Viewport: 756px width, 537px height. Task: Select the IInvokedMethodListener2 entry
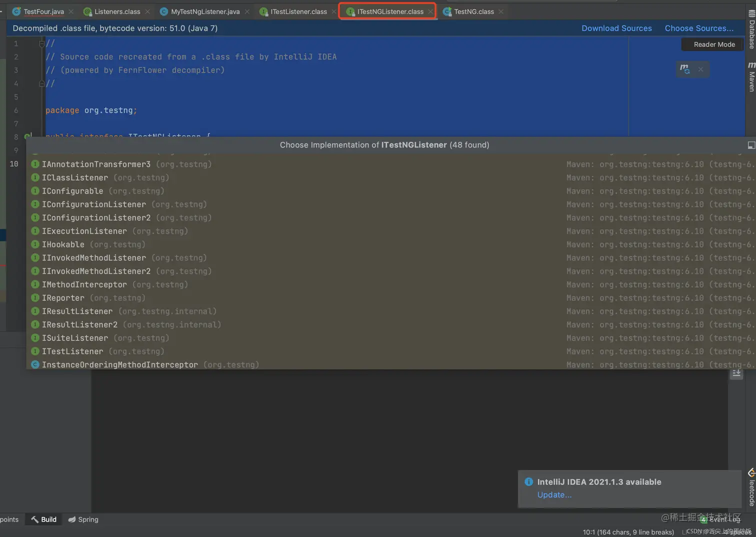coord(391,271)
